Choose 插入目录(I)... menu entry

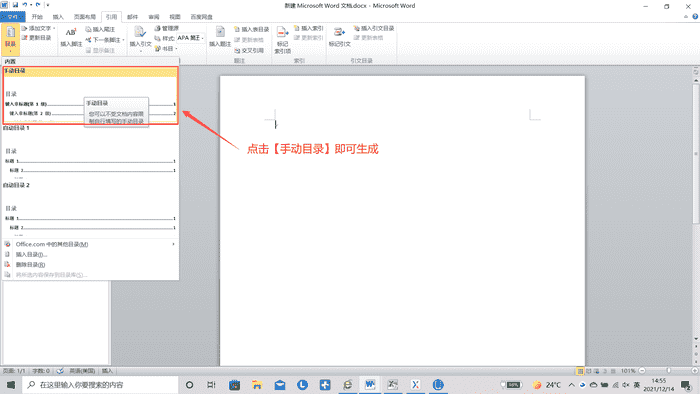tap(90, 254)
